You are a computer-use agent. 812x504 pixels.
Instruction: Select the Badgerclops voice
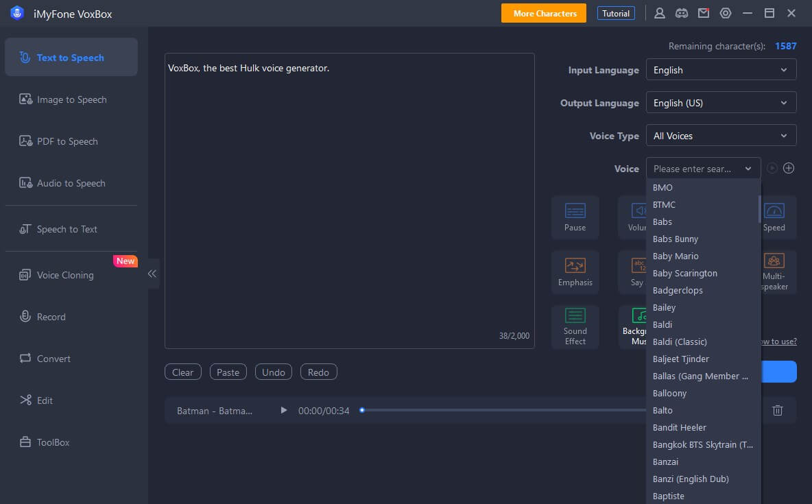point(703,290)
